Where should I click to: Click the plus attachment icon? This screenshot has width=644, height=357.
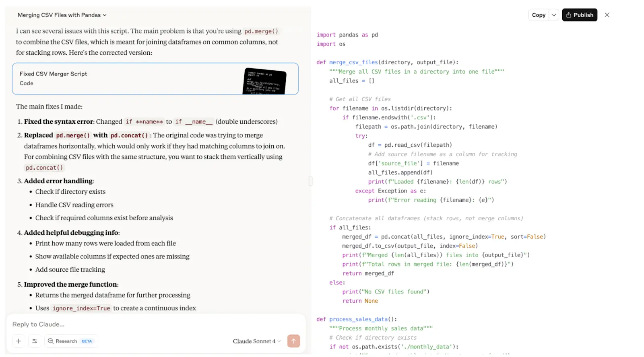click(19, 341)
